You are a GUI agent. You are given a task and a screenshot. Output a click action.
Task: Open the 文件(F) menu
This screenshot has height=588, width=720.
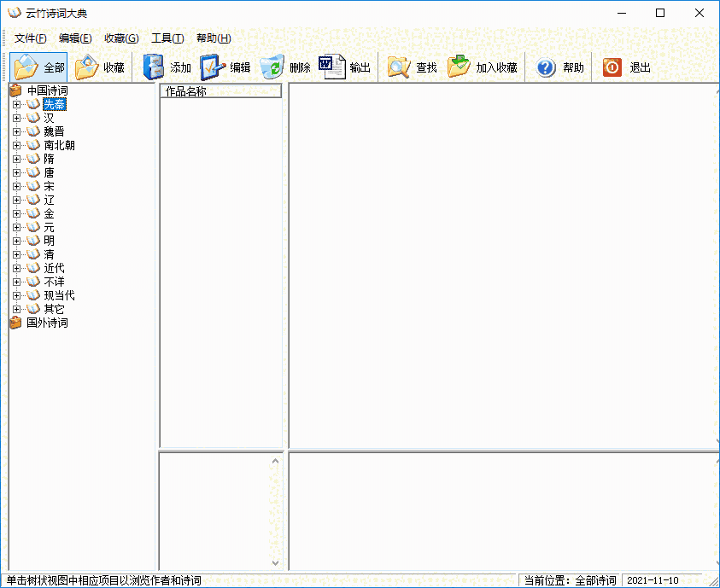click(x=31, y=38)
